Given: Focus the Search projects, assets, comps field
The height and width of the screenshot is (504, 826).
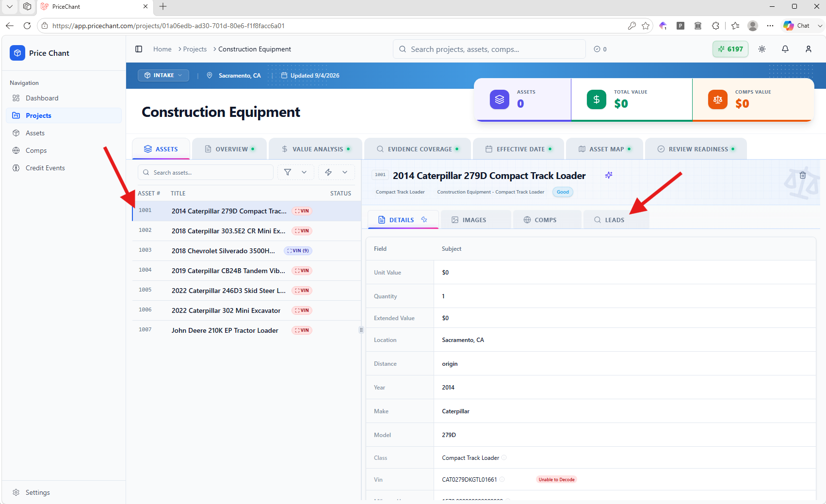Looking at the screenshot, I should coord(489,49).
